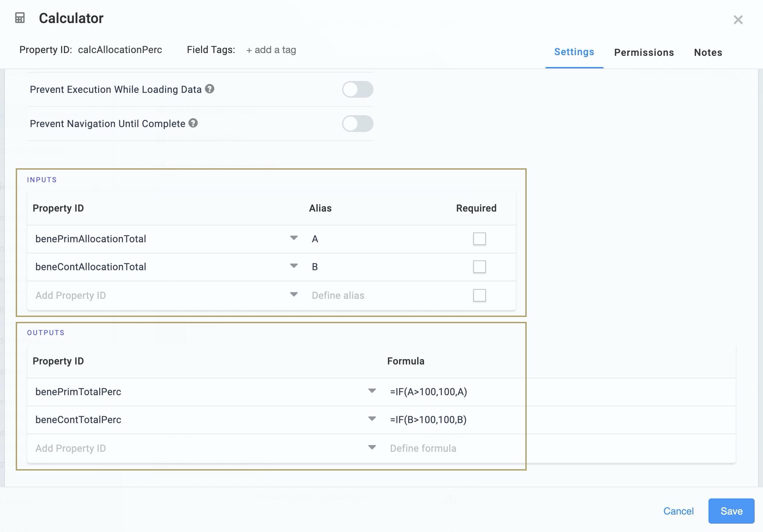Click Save button

pyautogui.click(x=731, y=511)
